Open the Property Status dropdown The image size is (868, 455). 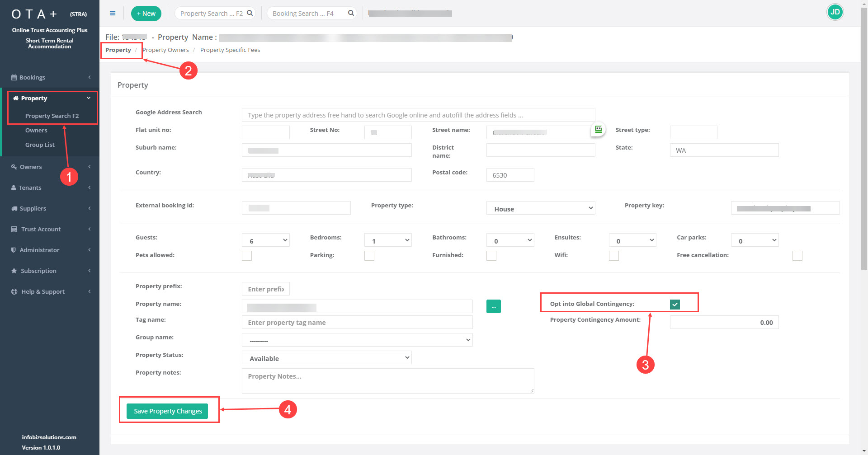pyautogui.click(x=326, y=358)
